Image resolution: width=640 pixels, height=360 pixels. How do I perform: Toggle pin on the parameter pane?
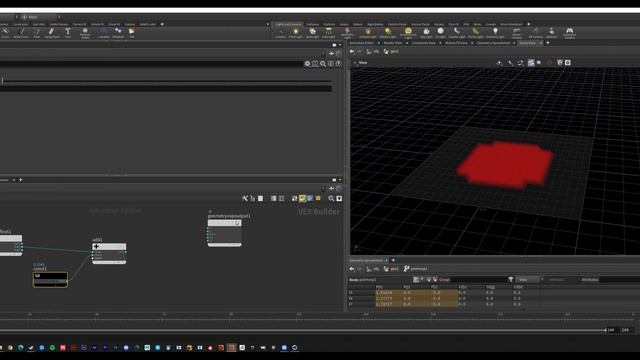click(x=331, y=53)
